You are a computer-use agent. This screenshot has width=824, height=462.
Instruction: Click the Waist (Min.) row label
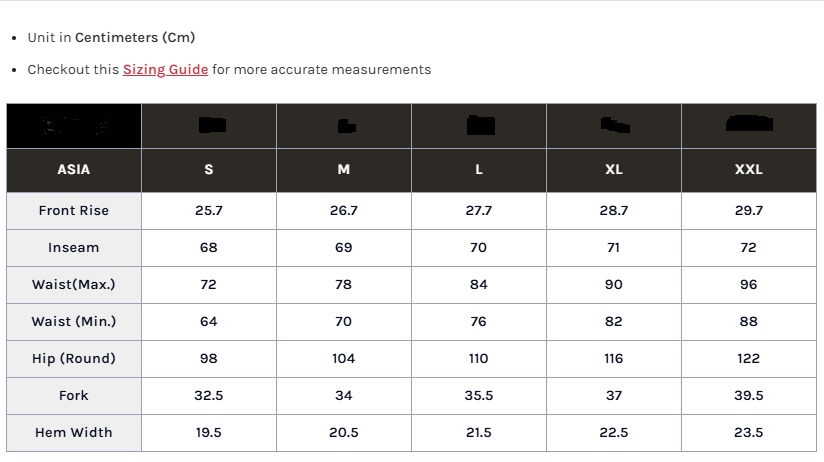pos(74,322)
